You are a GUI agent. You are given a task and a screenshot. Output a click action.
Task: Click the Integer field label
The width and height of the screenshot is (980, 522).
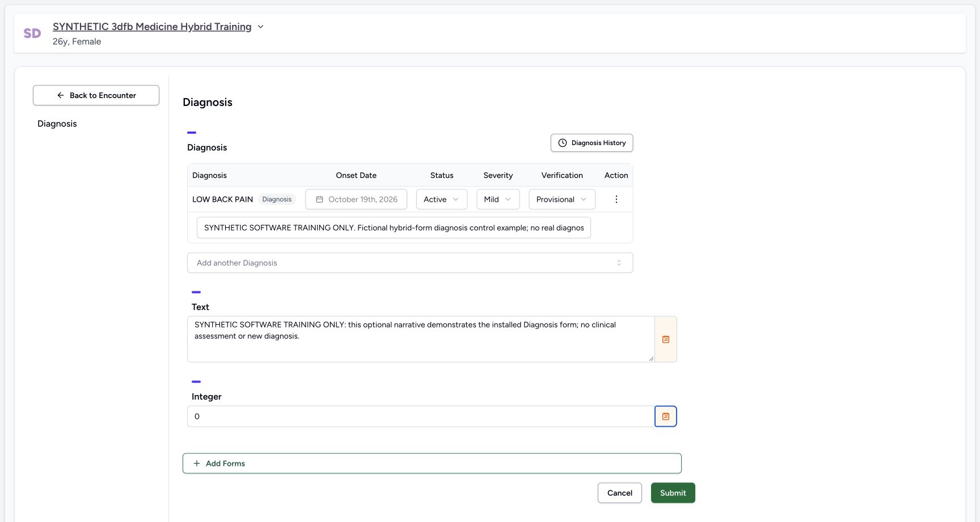click(206, 397)
